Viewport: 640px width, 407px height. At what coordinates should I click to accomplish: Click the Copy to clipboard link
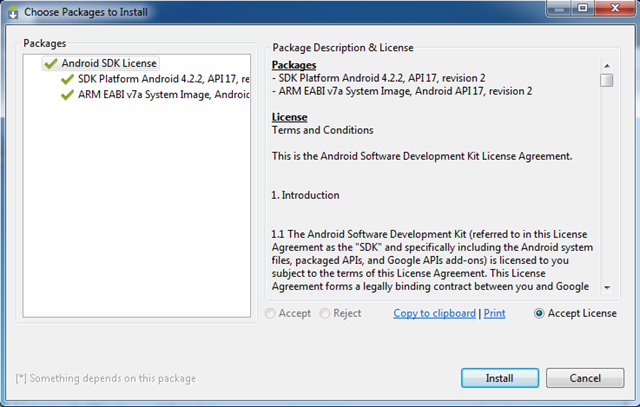pyautogui.click(x=434, y=313)
